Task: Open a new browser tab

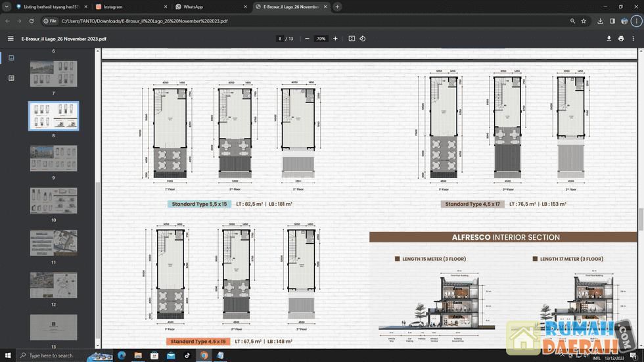Action: (337, 7)
